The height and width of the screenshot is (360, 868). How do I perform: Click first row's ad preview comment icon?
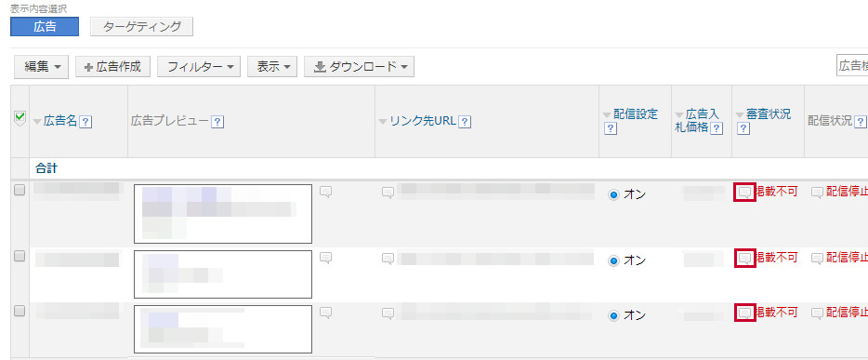pos(326,193)
